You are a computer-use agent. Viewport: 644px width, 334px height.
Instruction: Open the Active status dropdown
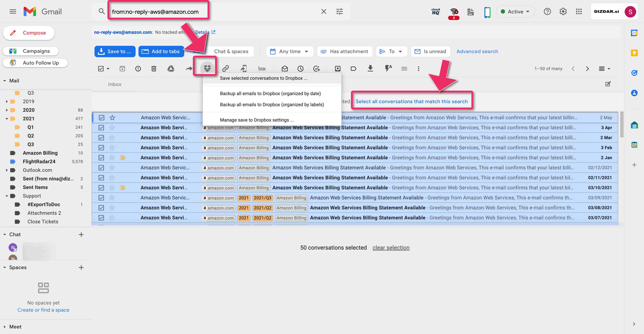click(515, 11)
